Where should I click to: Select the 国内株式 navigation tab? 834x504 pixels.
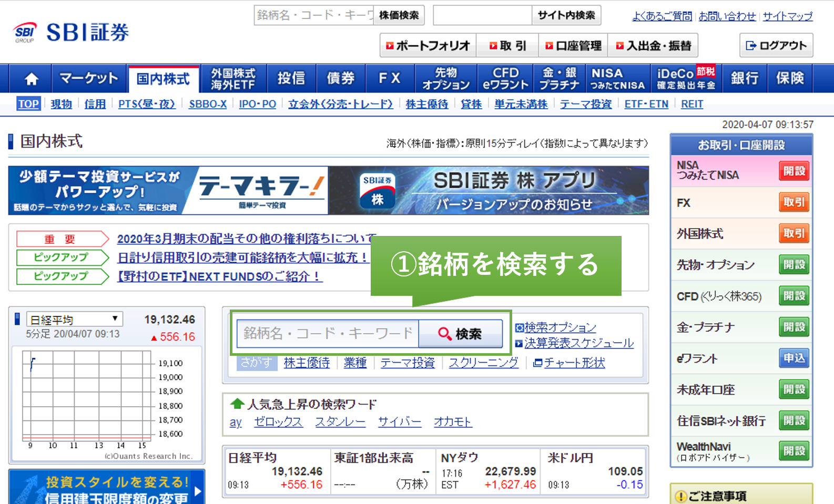pos(163,79)
